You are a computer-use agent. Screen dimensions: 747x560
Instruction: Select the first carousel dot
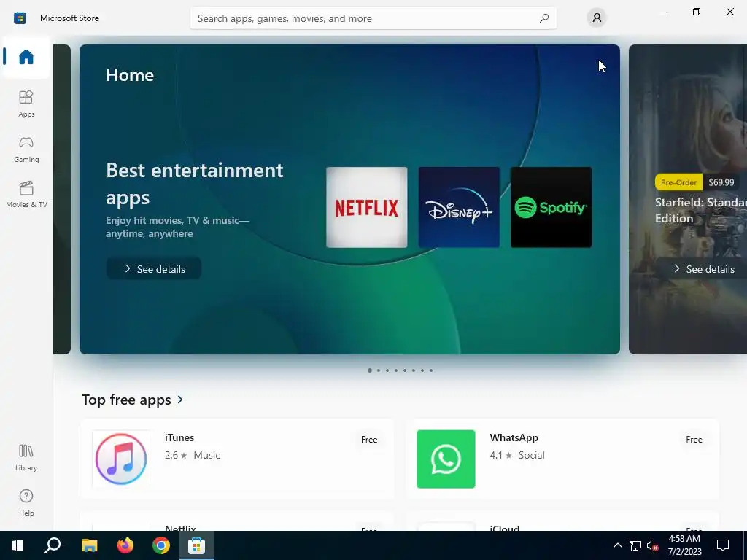pyautogui.click(x=370, y=370)
